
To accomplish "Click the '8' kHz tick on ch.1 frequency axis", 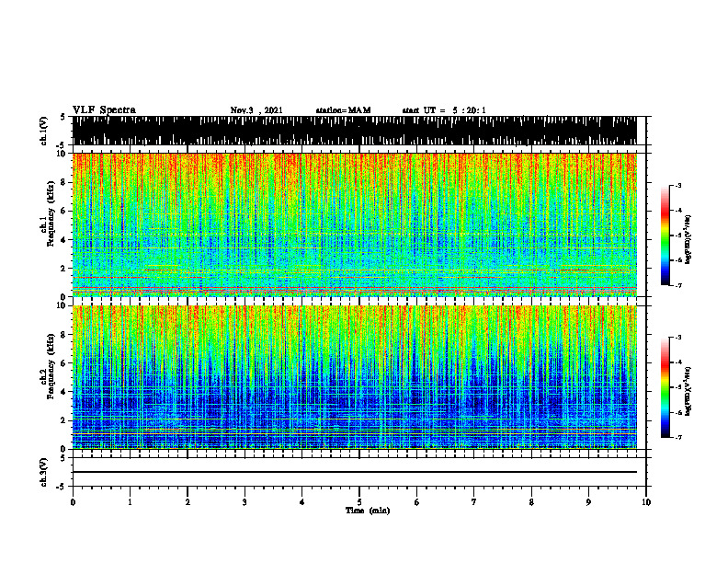I will click(63, 182).
